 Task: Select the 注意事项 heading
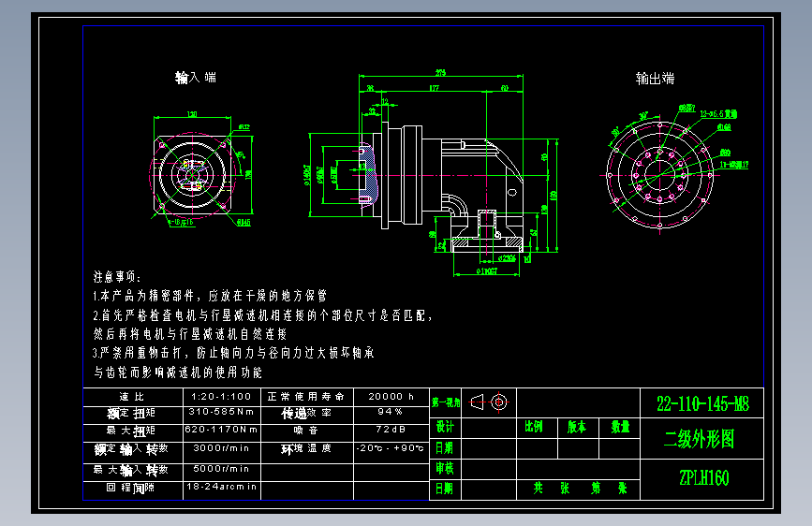tap(117, 277)
